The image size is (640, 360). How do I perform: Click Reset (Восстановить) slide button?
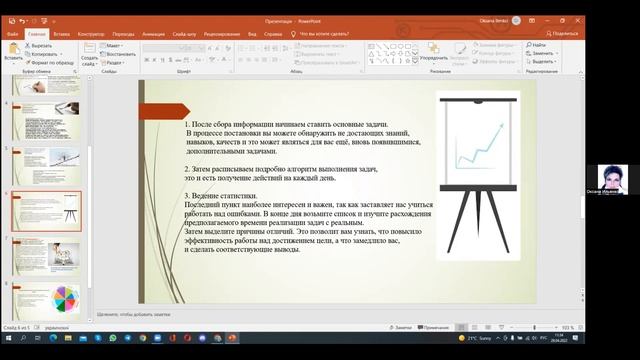118,54
